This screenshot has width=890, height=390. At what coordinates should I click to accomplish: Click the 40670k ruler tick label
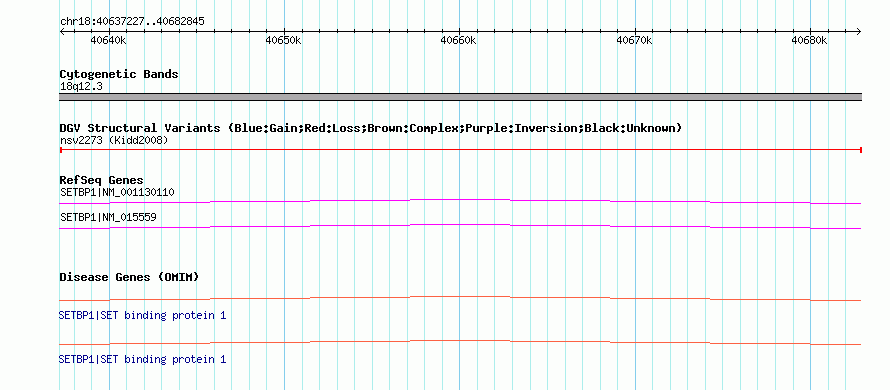[635, 41]
